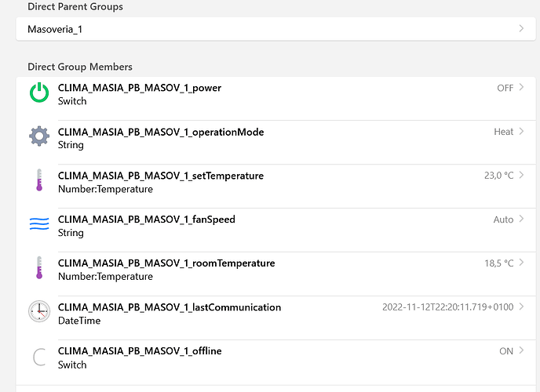Click String type label under operationMode
Viewport: 540px width, 392px height.
point(71,145)
